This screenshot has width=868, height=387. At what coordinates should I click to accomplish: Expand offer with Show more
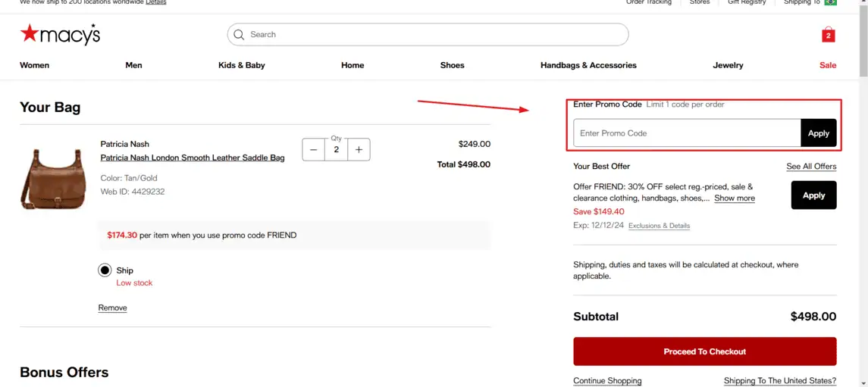[734, 198]
